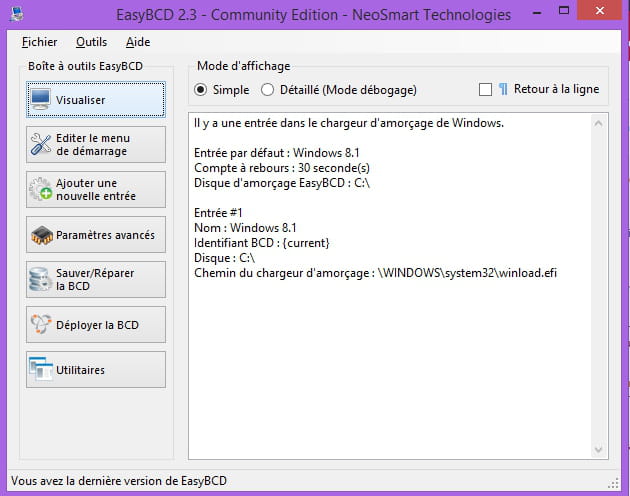The width and height of the screenshot is (630, 496).
Task: Click the line 'Disque : C:\' under Entrée #1
Action: (x=224, y=258)
